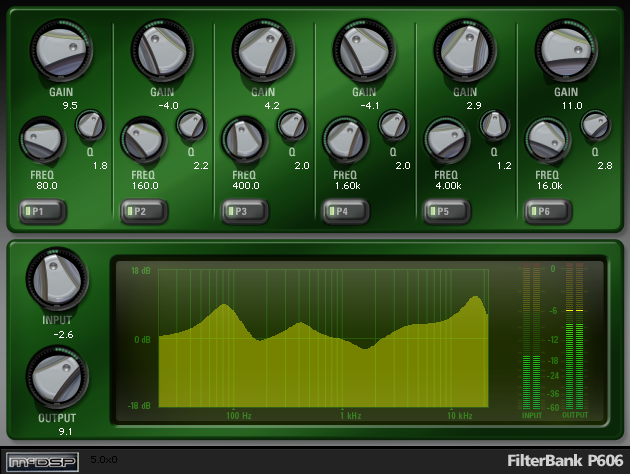
Task: Click the P4 frequency knob set to 1.60k
Action: [346, 140]
